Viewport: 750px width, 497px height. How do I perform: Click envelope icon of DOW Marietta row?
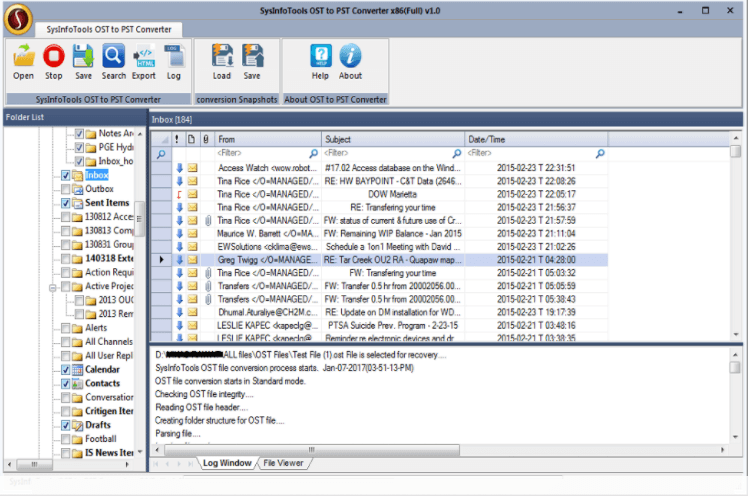click(x=192, y=194)
